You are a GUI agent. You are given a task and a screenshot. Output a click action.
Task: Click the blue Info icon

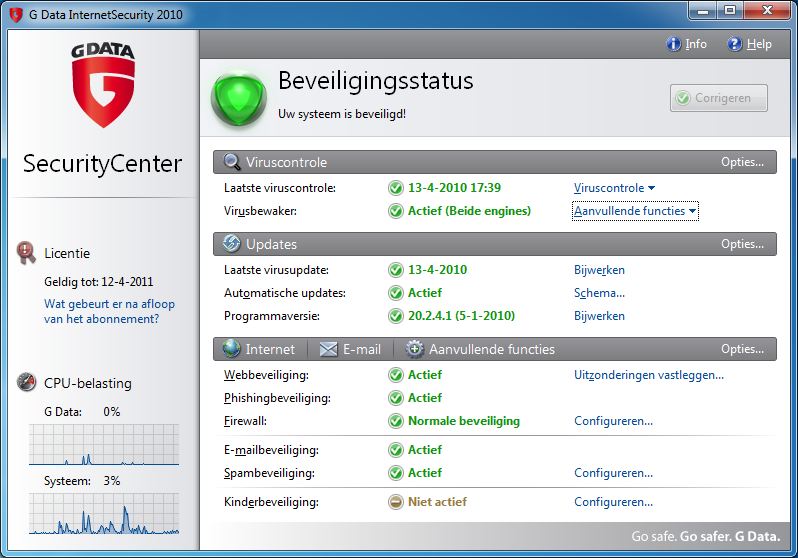click(x=673, y=44)
